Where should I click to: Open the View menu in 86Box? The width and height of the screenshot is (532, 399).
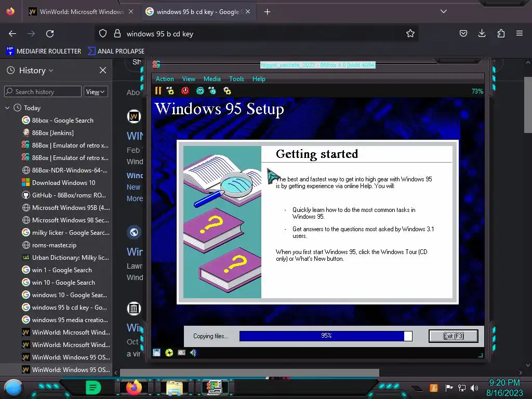pos(189,79)
